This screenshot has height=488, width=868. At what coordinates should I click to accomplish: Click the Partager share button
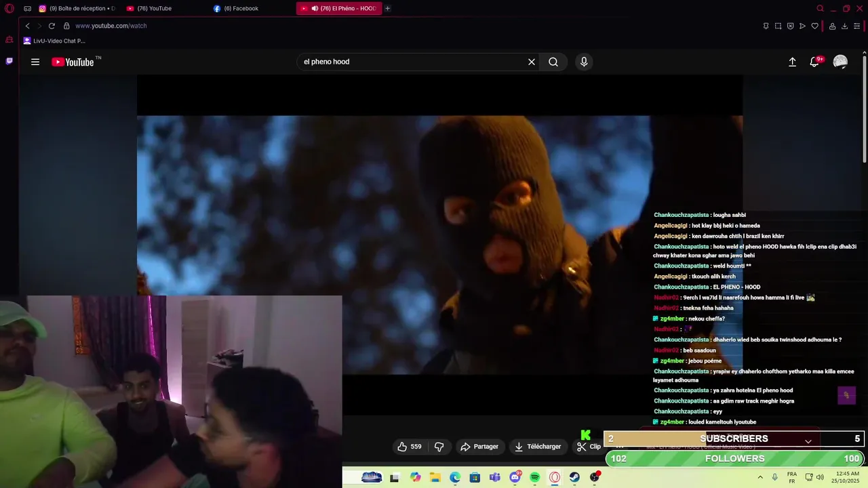(x=479, y=447)
